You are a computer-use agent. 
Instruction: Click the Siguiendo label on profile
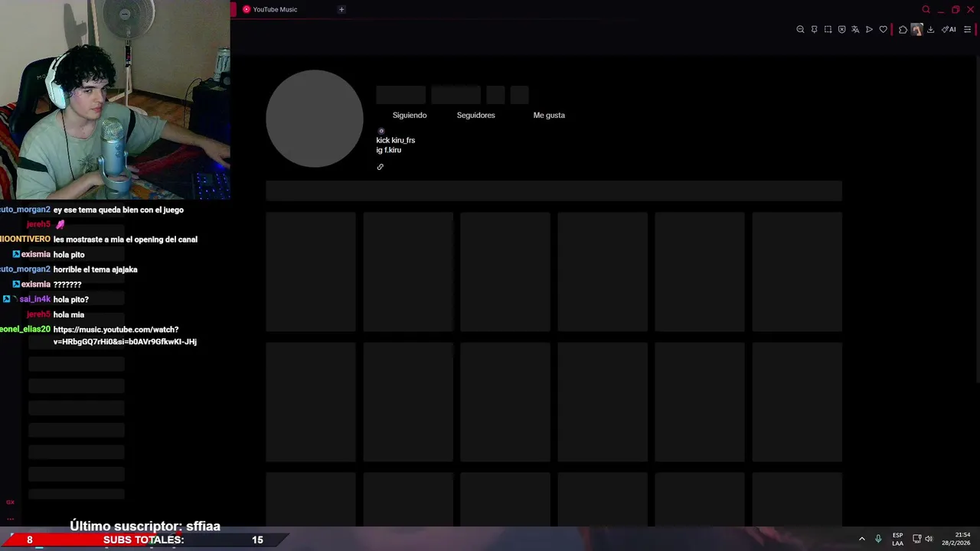[410, 115]
